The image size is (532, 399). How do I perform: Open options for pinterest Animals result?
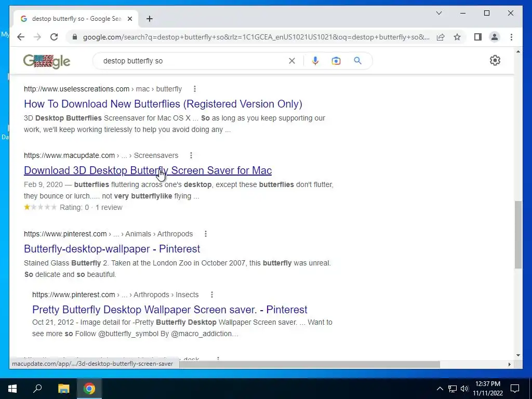click(206, 234)
